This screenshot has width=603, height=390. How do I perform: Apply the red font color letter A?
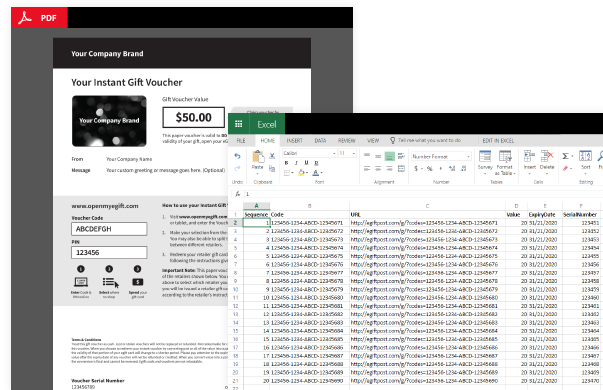pos(316,173)
